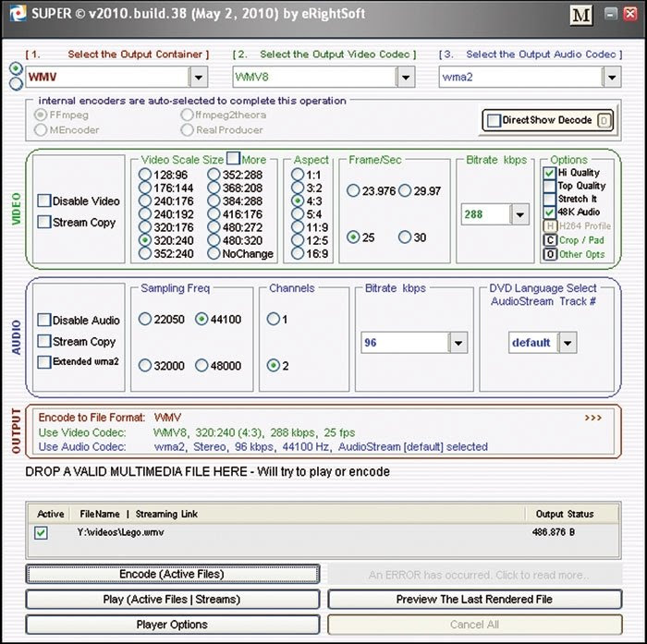The height and width of the screenshot is (644, 647).
Task: Toggle the 48K Audio option
Action: click(x=549, y=213)
